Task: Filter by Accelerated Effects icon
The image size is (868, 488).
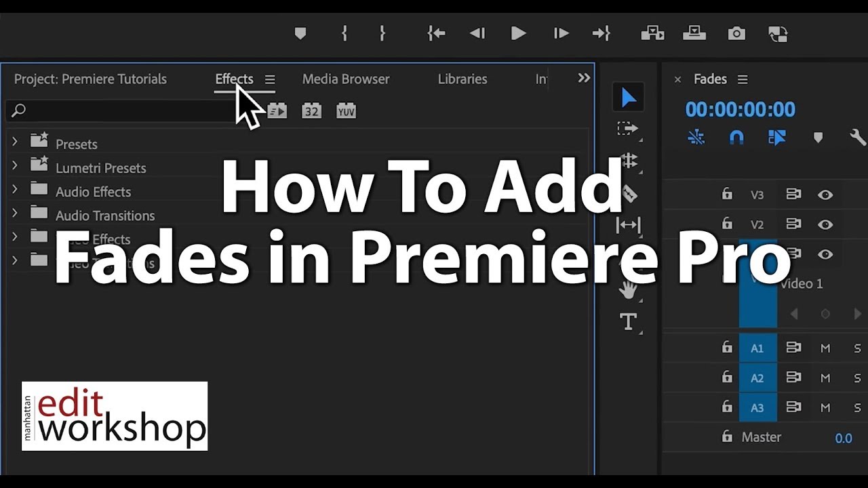Action: [x=277, y=111]
